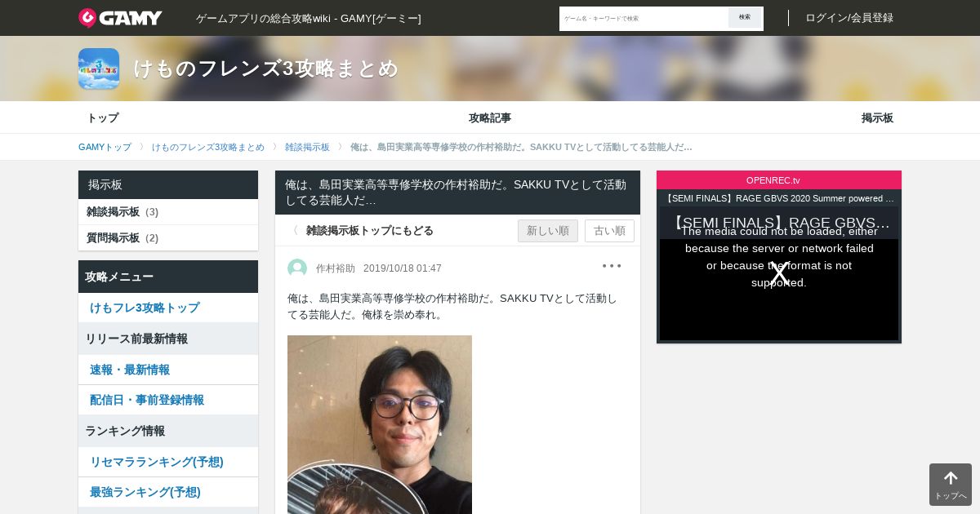Click the 掲示板 sidebar panel header
The image size is (980, 514).
click(x=168, y=184)
